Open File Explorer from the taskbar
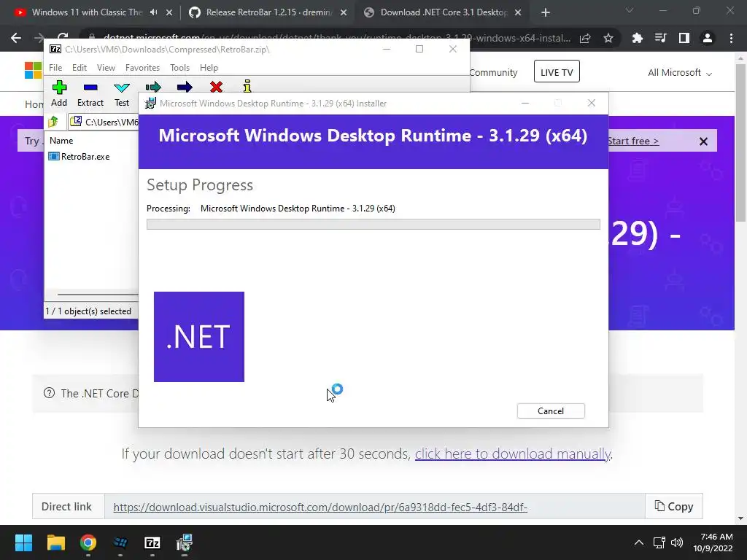 tap(56, 542)
